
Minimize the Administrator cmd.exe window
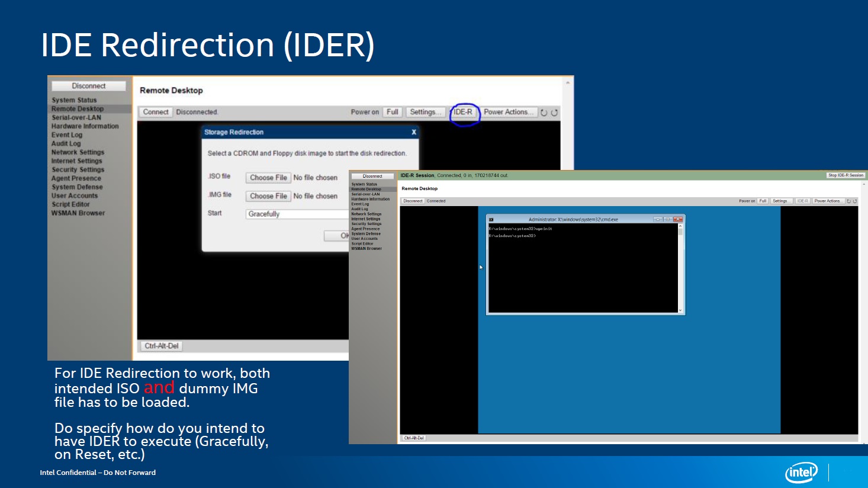click(658, 219)
